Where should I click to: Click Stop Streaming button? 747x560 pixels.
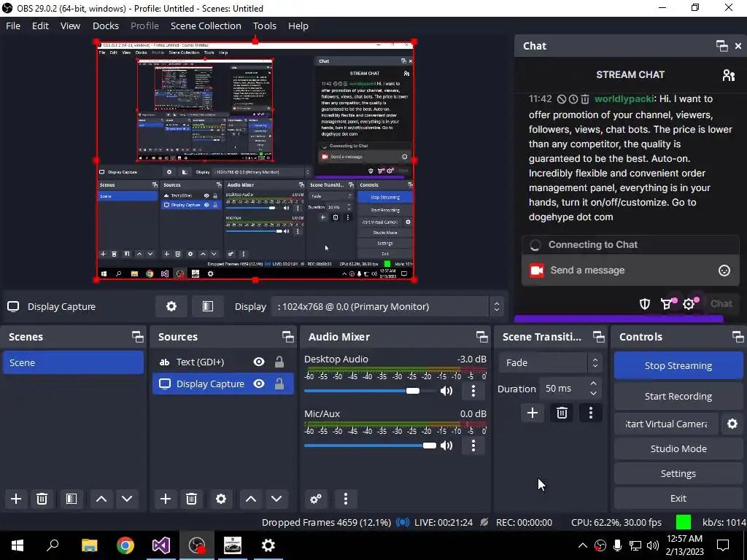tap(678, 366)
